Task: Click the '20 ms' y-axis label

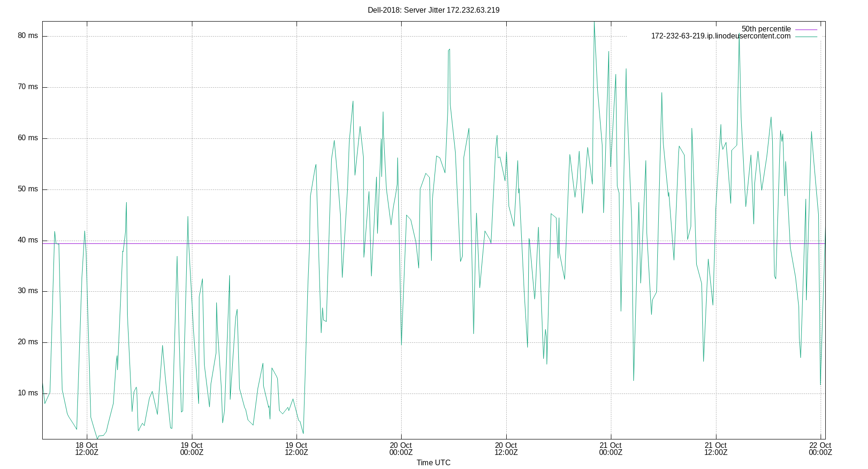Action: pos(28,342)
